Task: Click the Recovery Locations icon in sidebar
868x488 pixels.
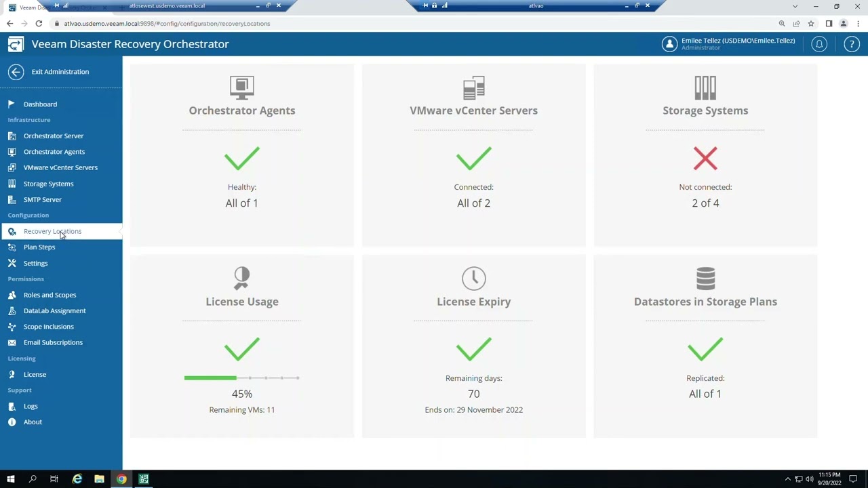Action: point(12,232)
